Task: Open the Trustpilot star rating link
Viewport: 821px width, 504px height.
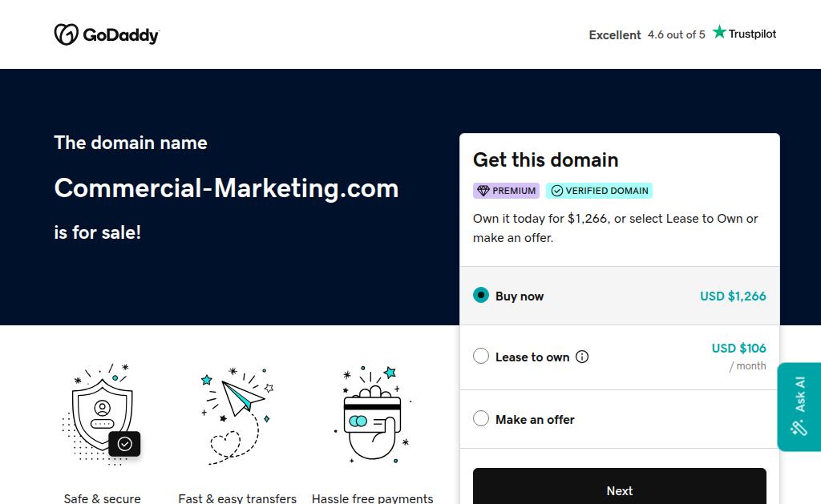Action: pos(745,34)
